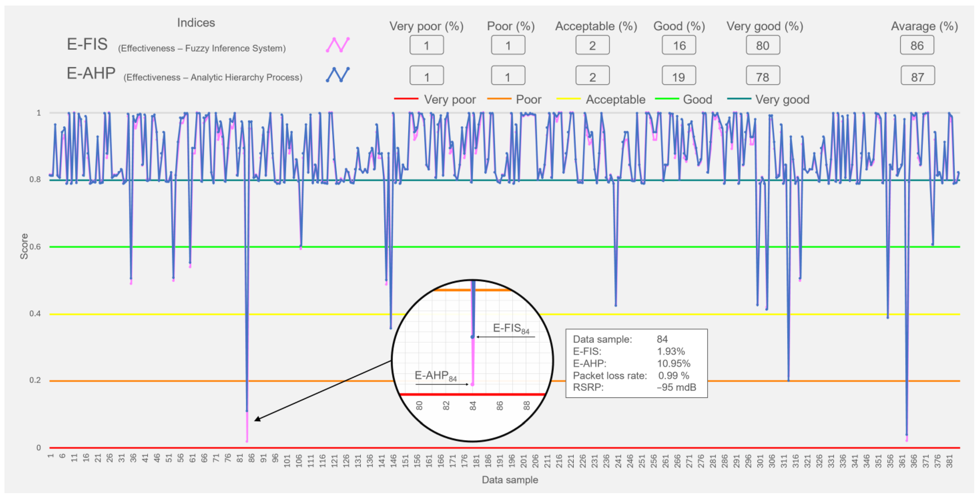Viewport: 980px width, 498px height.
Task: Click the E-FIS84 label in magnifier
Action: click(x=510, y=328)
